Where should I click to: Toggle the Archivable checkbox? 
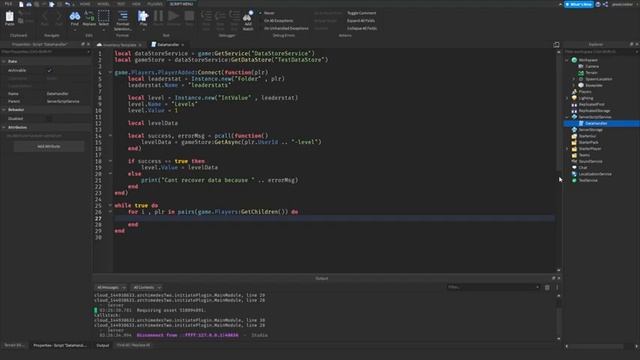pyautogui.click(x=49, y=70)
